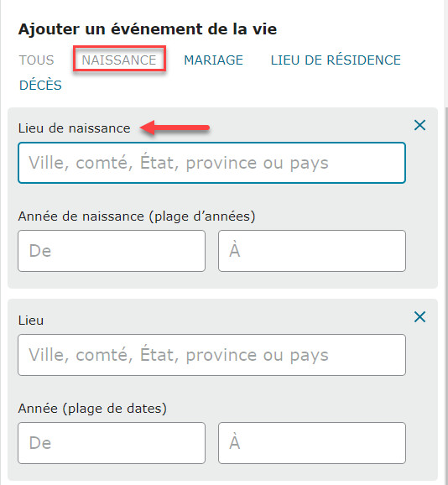Viewport: 448px width, 485px height.
Task: Click the 'De' field under Année (plage de dates)
Action: pos(112,443)
